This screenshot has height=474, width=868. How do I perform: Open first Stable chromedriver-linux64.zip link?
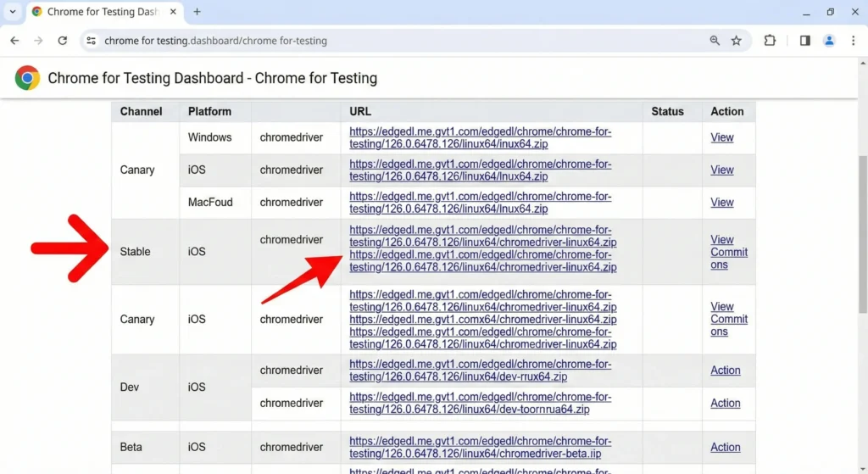(x=482, y=236)
